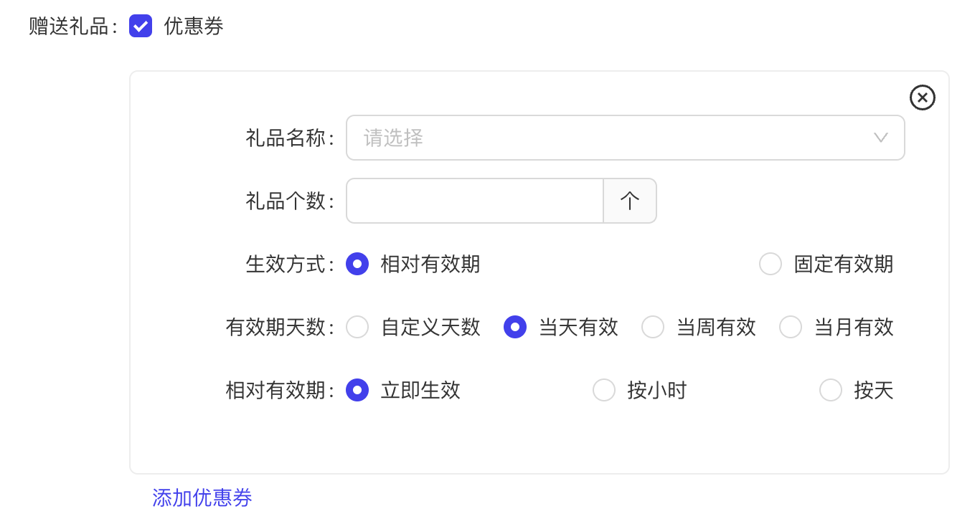This screenshot has height=519, width=980.
Task: Uncheck the 优惠券 checkbox
Action: pyautogui.click(x=141, y=27)
